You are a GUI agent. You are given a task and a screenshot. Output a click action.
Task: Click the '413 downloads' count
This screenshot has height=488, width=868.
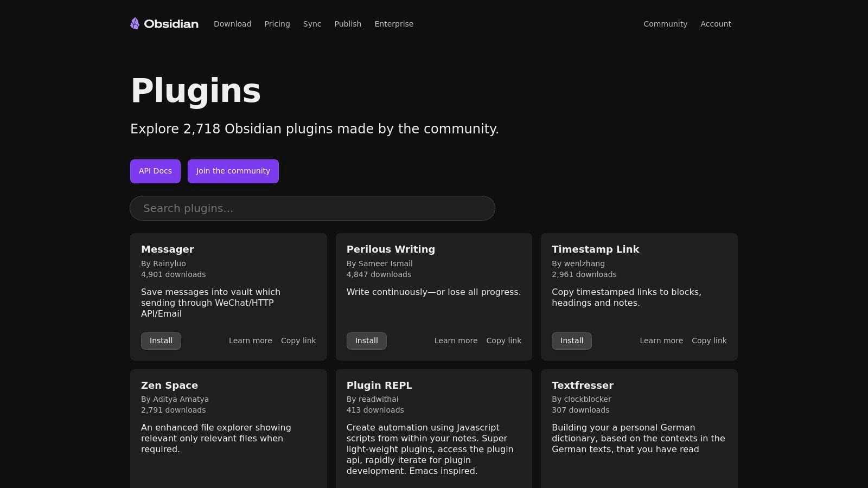[x=375, y=410]
